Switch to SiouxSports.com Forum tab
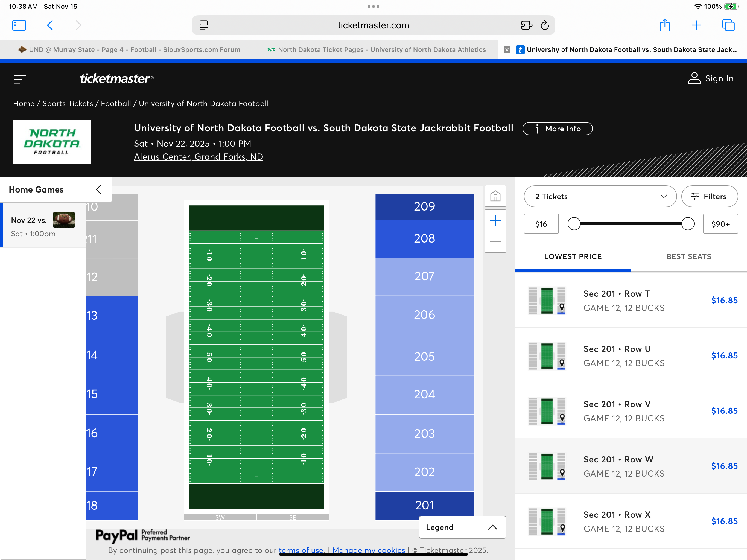Viewport: 747px width, 560px height. [130, 50]
